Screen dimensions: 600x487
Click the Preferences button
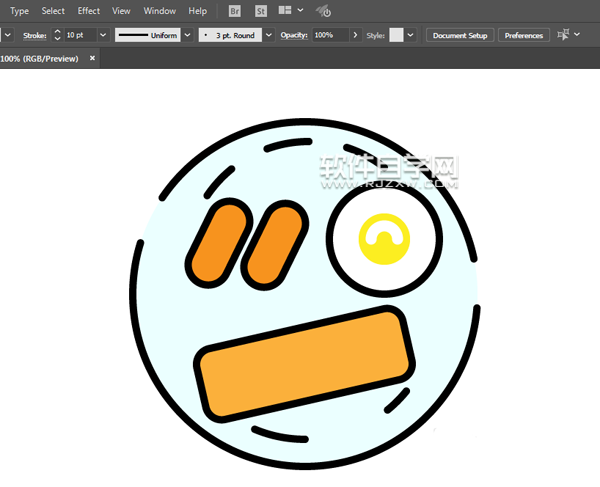524,35
